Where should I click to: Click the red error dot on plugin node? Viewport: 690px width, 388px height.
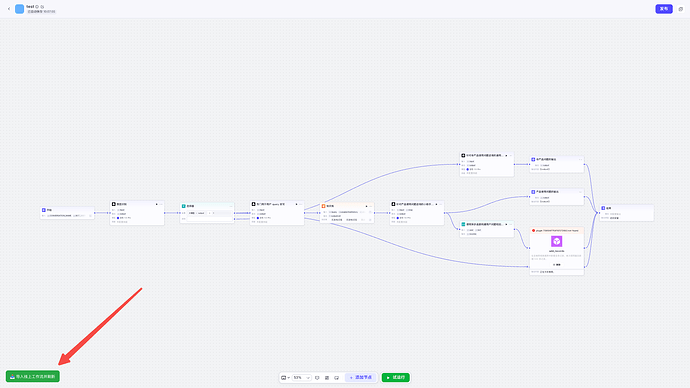(533, 231)
